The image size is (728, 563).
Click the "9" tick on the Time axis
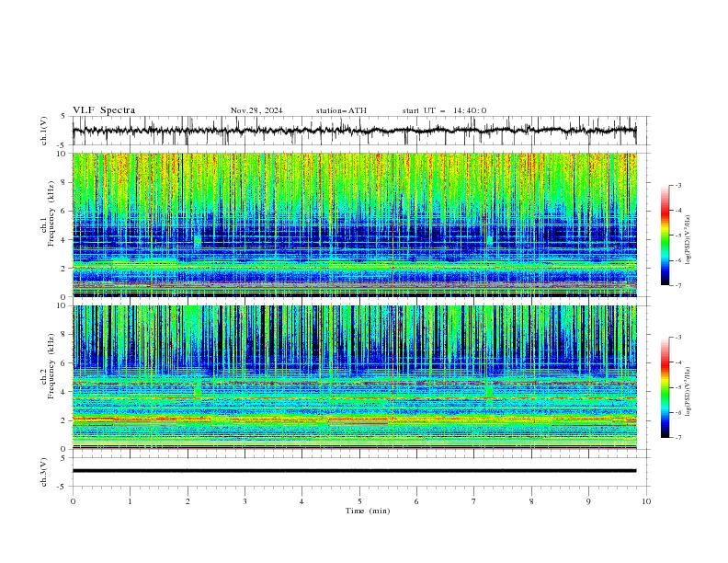588,501
